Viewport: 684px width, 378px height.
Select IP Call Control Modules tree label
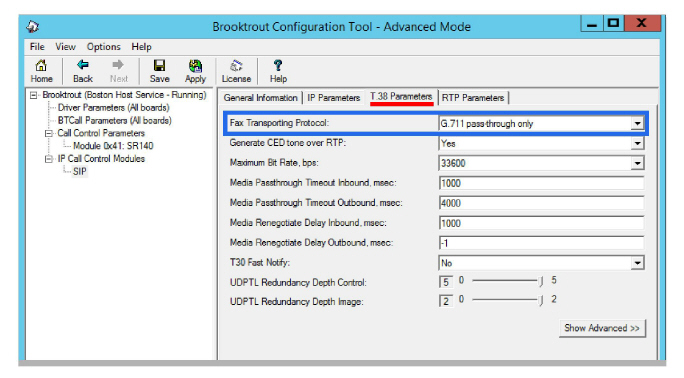click(x=101, y=159)
